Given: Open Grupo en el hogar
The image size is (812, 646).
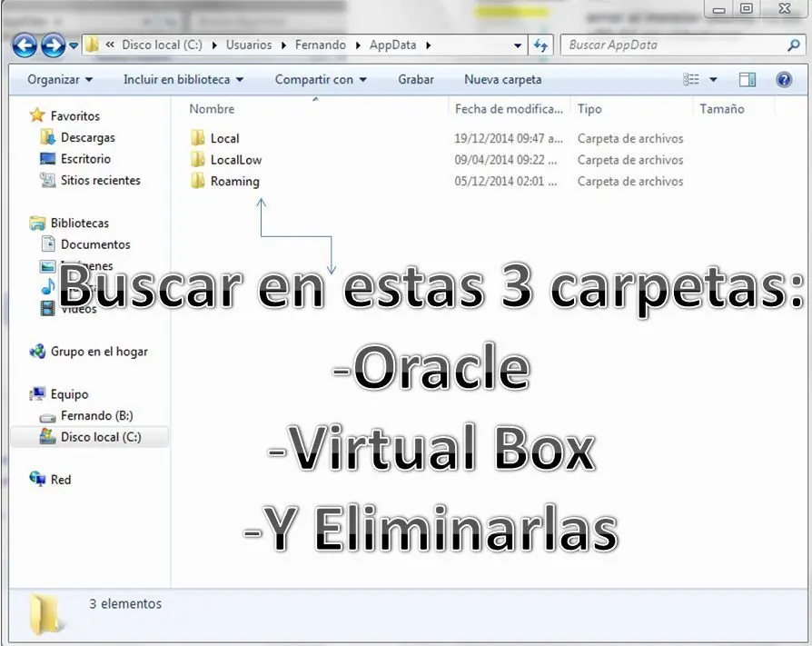Looking at the screenshot, I should 99,352.
